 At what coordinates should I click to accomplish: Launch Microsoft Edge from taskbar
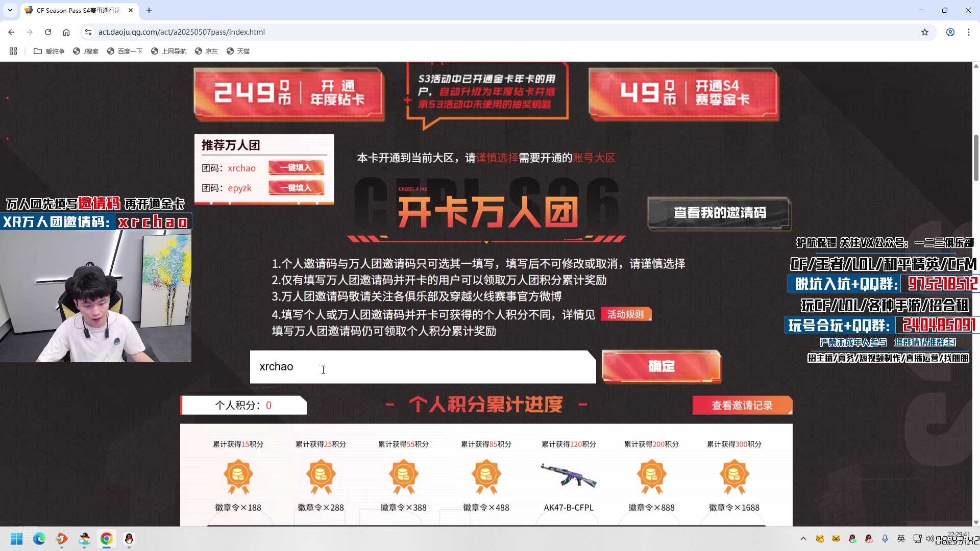(x=39, y=539)
